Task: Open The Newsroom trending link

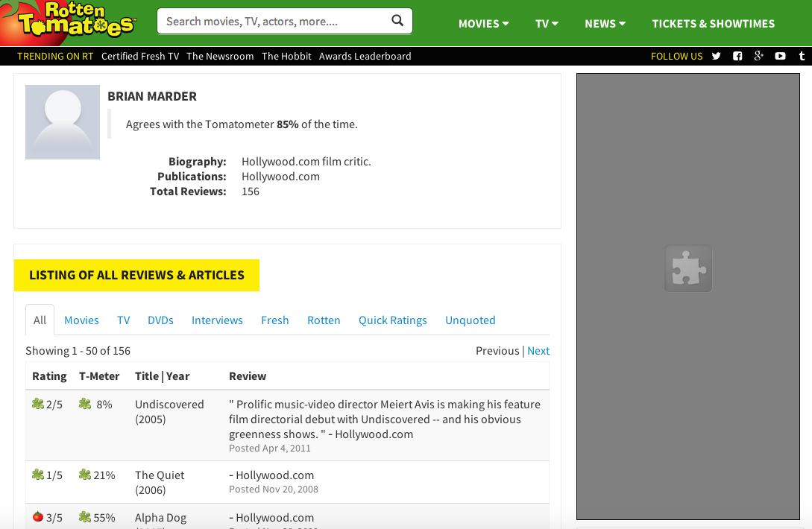Action: 220,57
